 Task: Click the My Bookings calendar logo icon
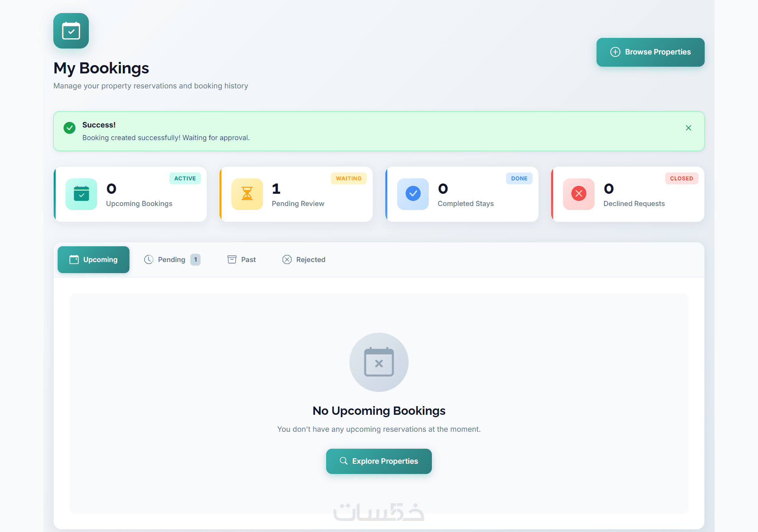pyautogui.click(x=71, y=31)
